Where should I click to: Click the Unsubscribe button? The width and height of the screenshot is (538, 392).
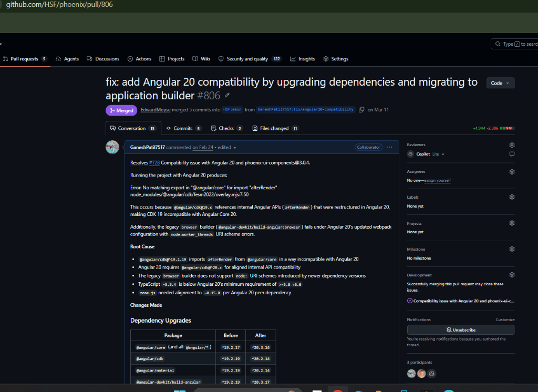click(x=461, y=330)
